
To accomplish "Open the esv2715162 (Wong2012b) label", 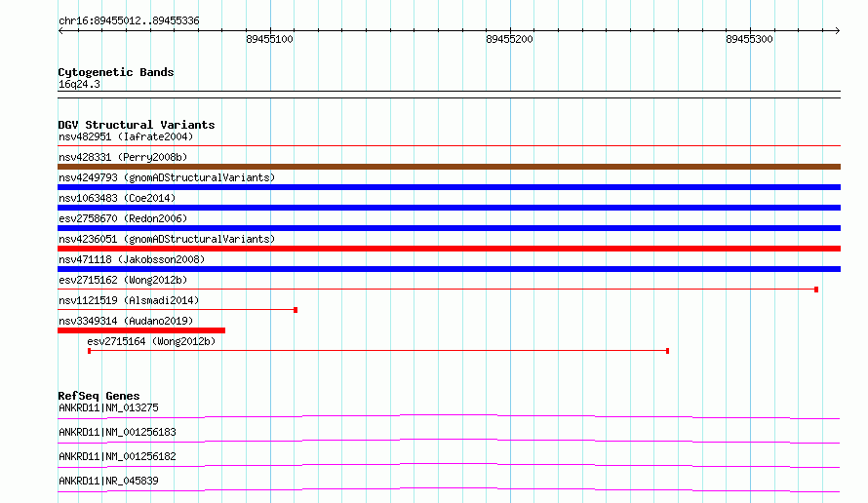I will (x=123, y=280).
